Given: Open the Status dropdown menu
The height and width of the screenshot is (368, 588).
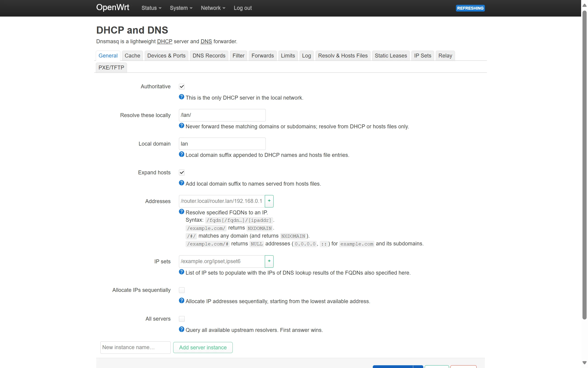Looking at the screenshot, I should click(151, 8).
